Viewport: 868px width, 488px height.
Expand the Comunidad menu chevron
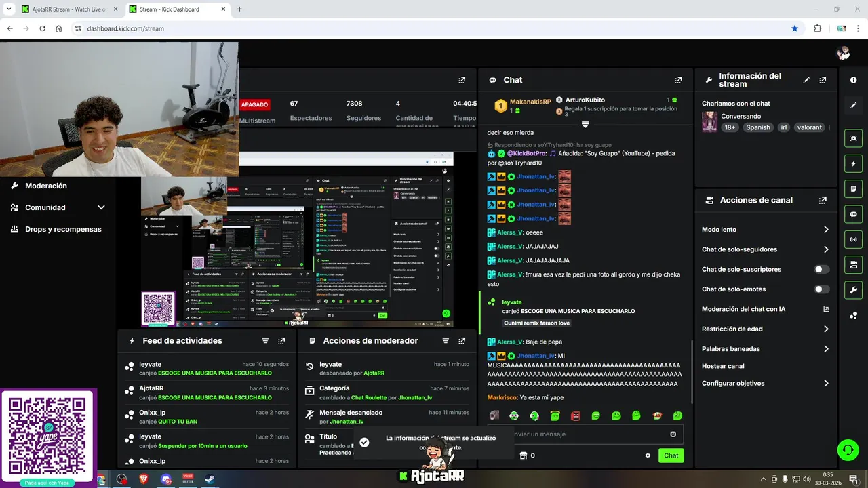point(101,207)
